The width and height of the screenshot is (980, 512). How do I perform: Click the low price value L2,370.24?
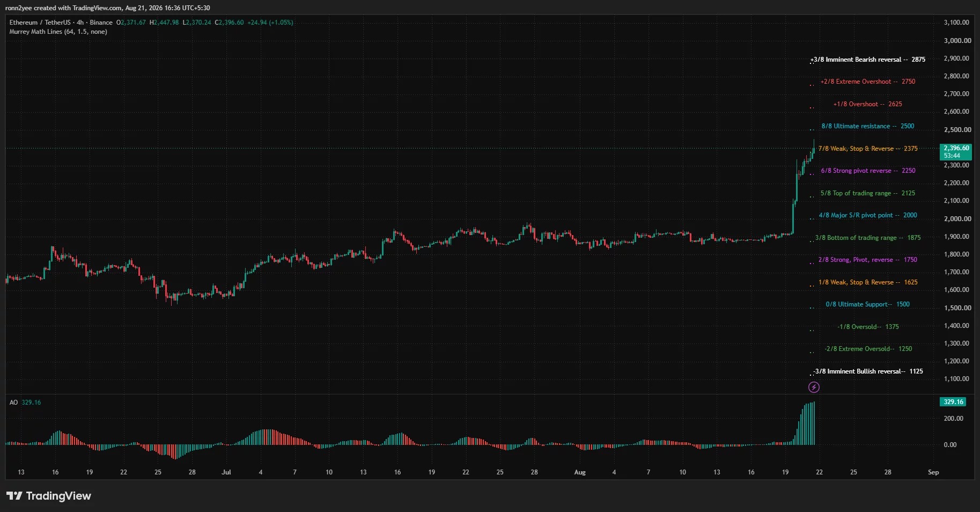pos(197,23)
